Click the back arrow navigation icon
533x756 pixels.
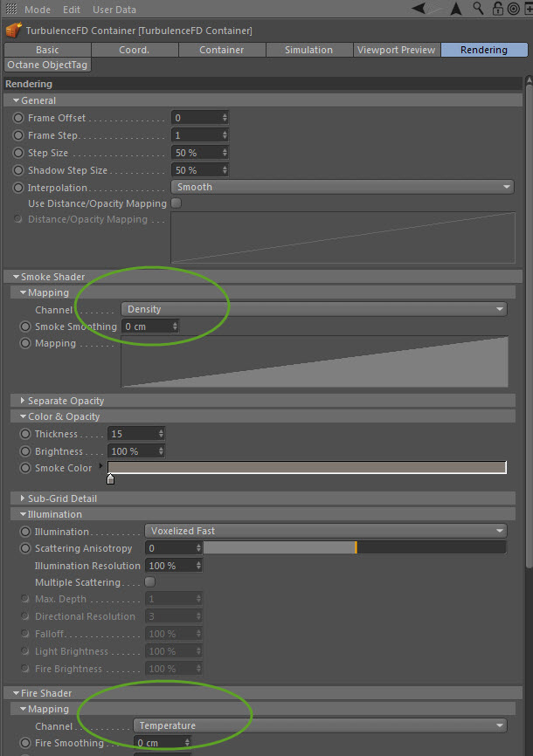pos(419,8)
